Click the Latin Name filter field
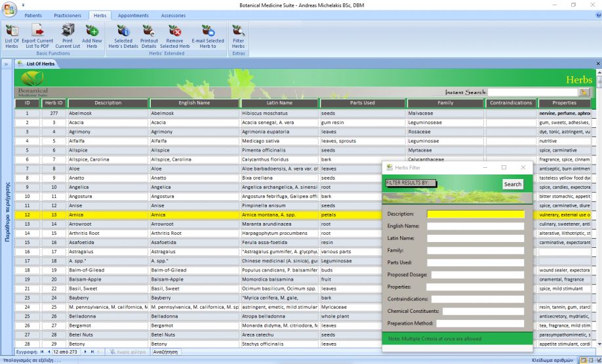Screen dimensions: 602x364 (475, 239)
